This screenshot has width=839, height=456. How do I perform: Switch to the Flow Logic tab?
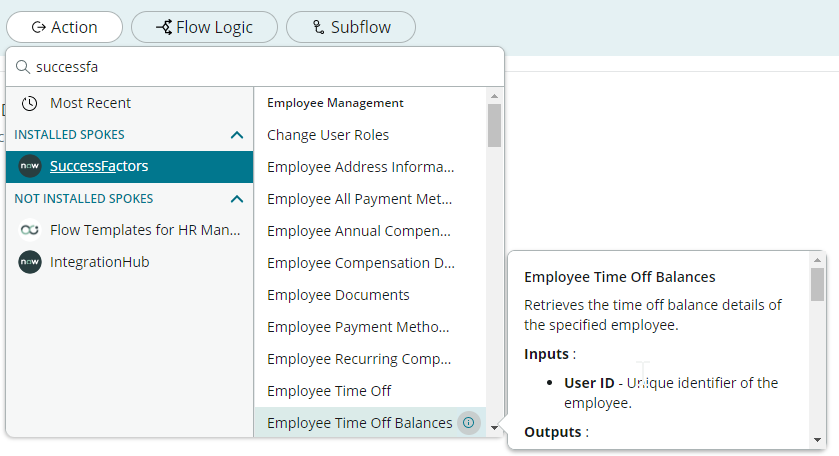[204, 27]
